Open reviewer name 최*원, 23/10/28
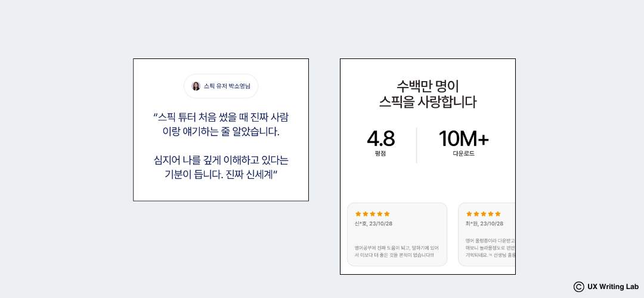Image resolution: width=644 pixels, height=298 pixels. [484, 223]
